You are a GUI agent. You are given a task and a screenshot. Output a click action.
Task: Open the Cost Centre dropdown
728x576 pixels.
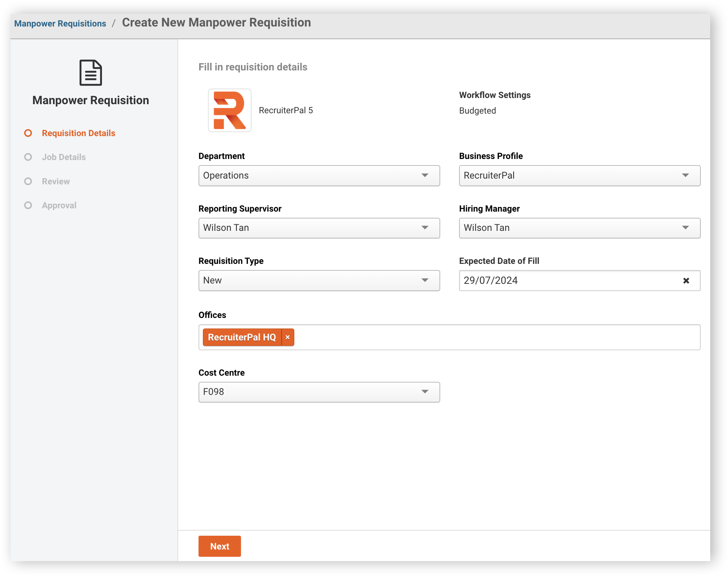(x=319, y=392)
